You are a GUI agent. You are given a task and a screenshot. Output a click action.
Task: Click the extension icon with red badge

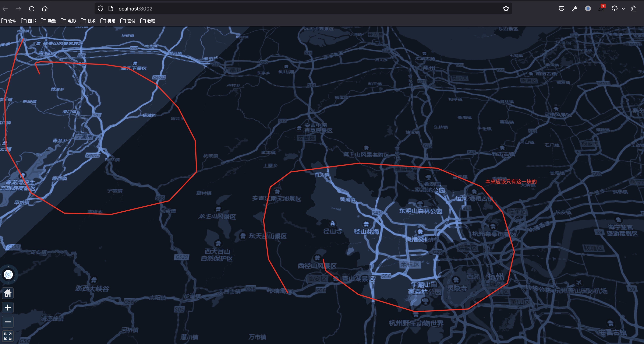pos(601,8)
